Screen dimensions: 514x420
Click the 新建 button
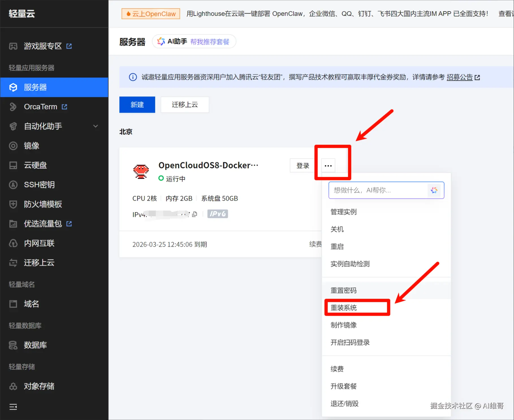point(137,105)
